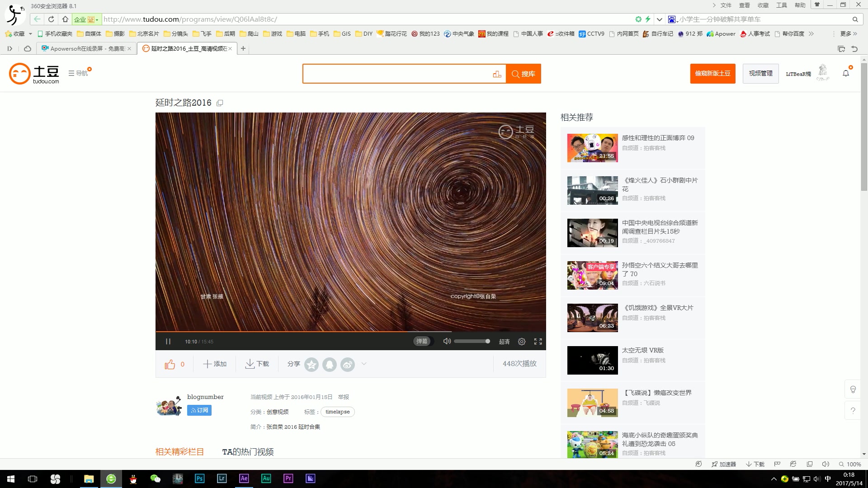The image size is (868, 488).
Task: Pause the playing video
Action: pyautogui.click(x=168, y=342)
